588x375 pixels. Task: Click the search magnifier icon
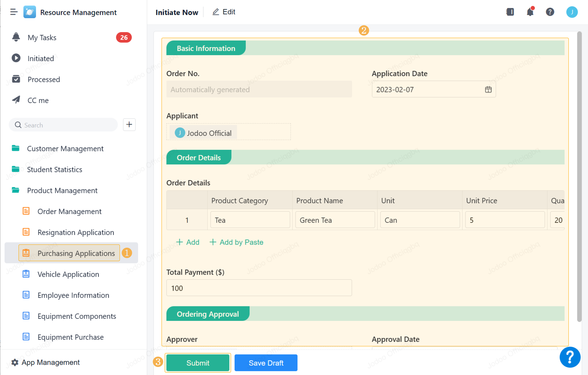pyautogui.click(x=18, y=125)
